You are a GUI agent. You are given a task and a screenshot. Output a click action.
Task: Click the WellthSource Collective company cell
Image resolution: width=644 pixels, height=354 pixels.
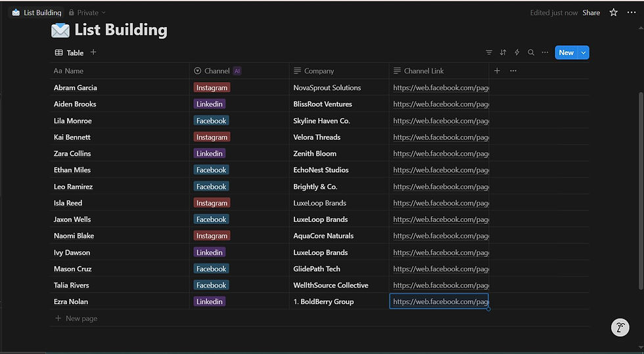tap(339, 285)
